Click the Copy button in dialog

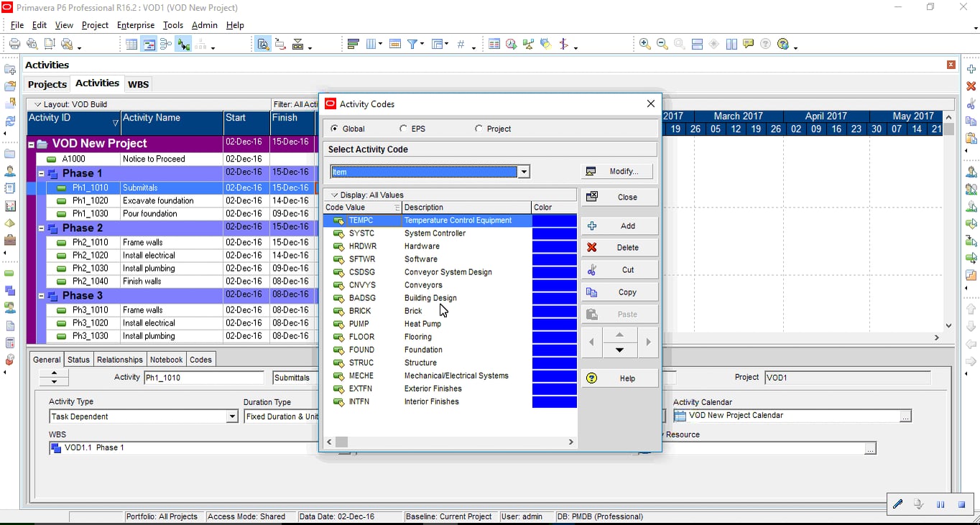[x=619, y=292]
